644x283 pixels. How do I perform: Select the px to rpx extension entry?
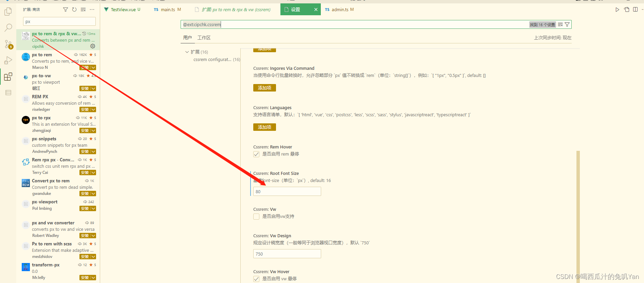click(x=58, y=124)
